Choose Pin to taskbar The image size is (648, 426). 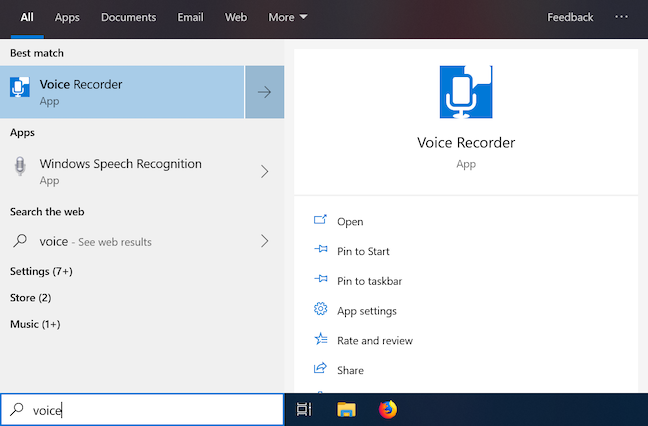tap(369, 281)
